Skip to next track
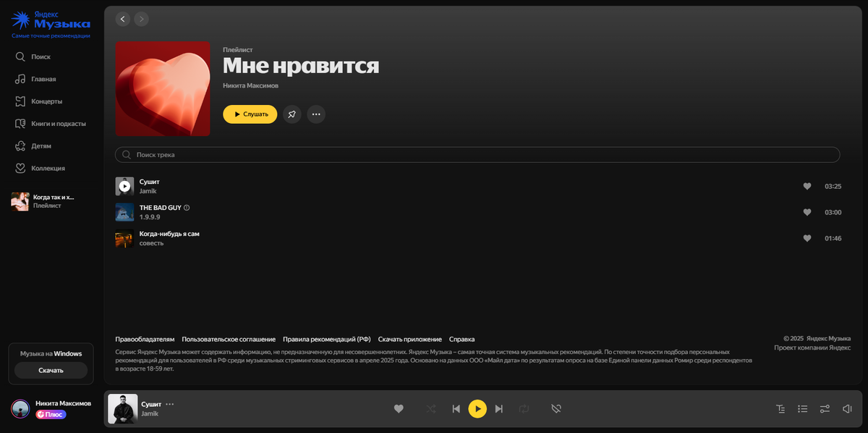868x433 pixels. coord(499,408)
